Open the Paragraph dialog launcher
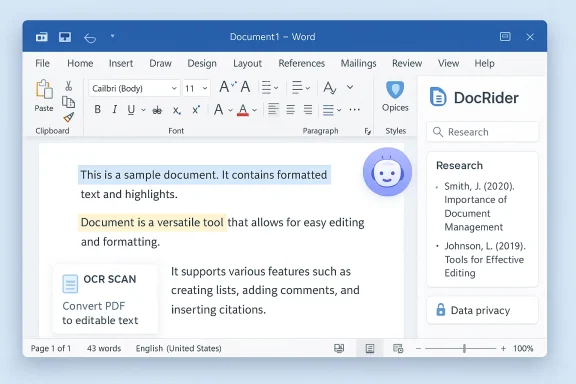 (x=368, y=131)
